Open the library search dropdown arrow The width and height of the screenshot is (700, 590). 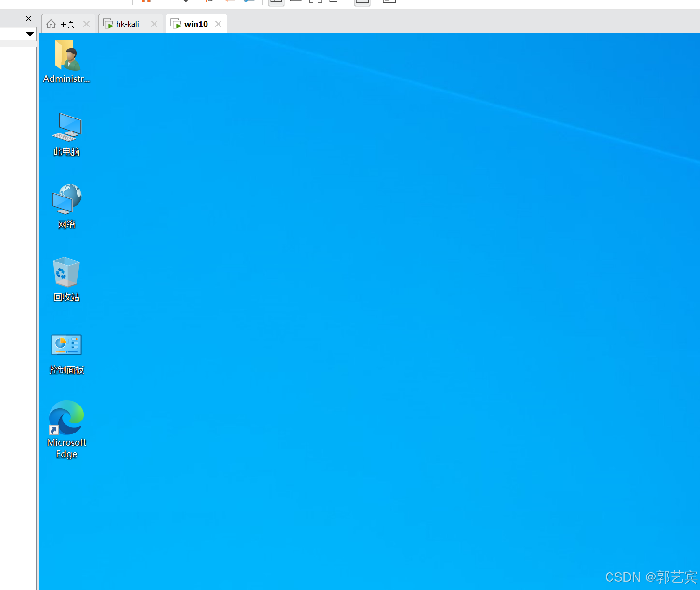pos(30,34)
